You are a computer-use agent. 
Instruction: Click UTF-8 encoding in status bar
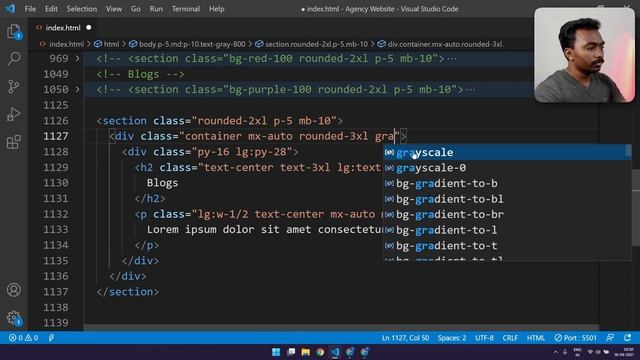tap(484, 338)
